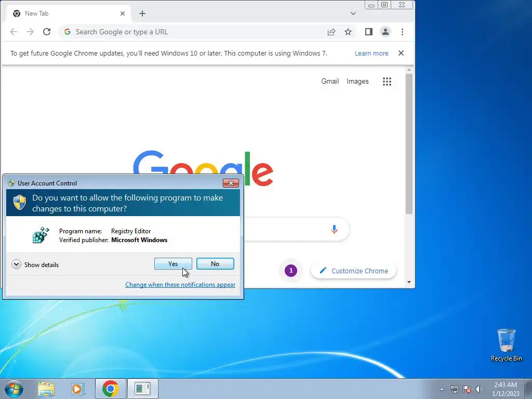532x399 pixels.
Task: Expand Show details in UAC dialog
Action: pyautogui.click(x=35, y=264)
